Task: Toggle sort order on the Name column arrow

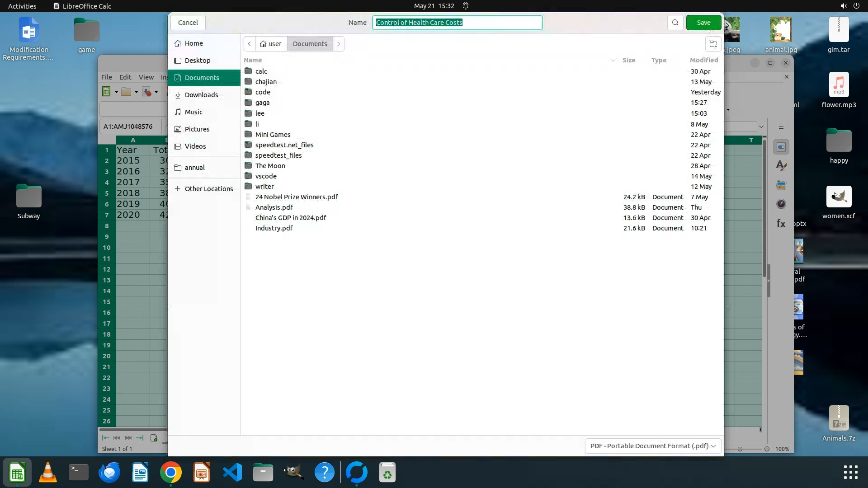Action: (x=613, y=60)
